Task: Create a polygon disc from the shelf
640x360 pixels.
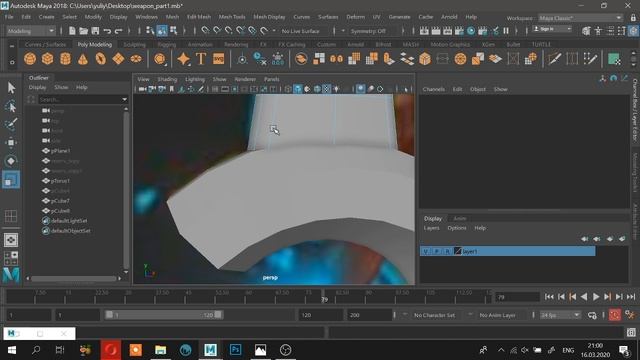Action: point(136,59)
